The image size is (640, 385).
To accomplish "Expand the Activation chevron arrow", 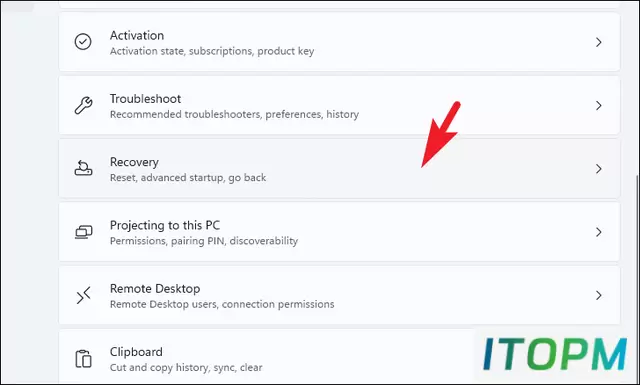I will pyautogui.click(x=598, y=42).
